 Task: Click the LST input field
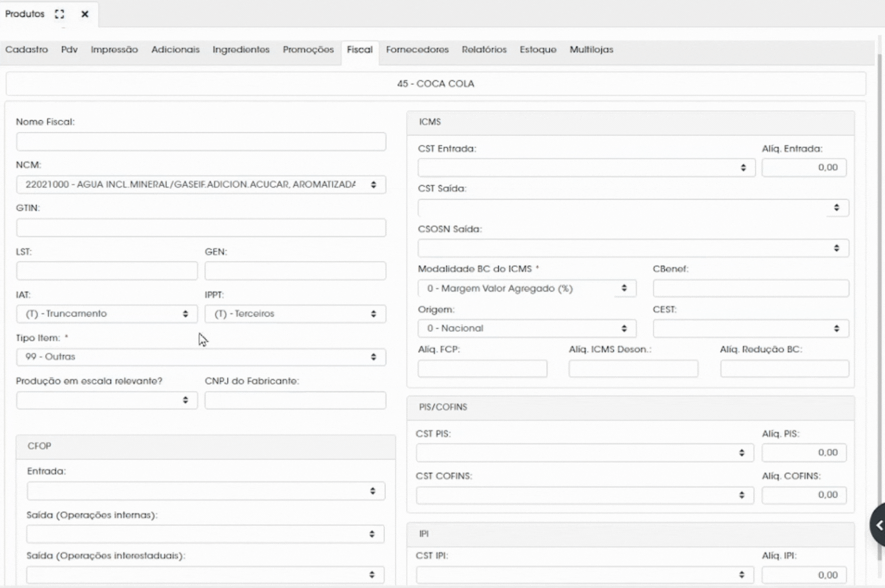(x=107, y=270)
